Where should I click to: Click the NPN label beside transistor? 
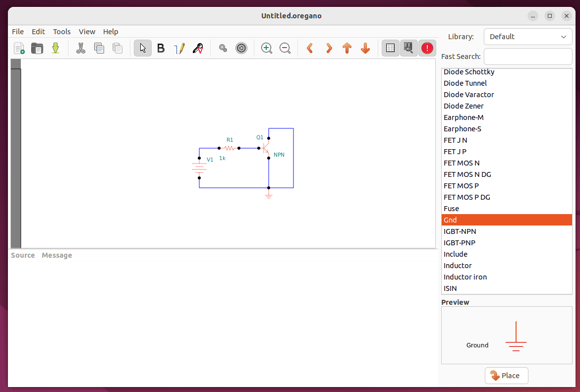pos(279,155)
